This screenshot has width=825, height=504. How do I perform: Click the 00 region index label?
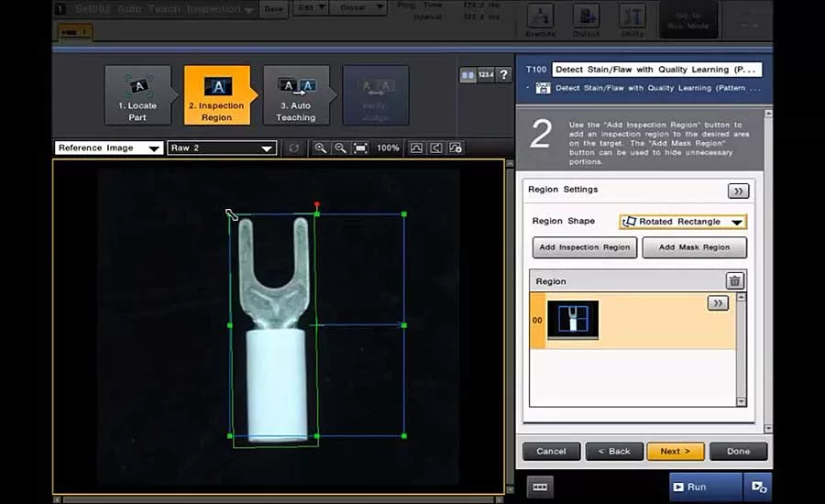click(537, 321)
